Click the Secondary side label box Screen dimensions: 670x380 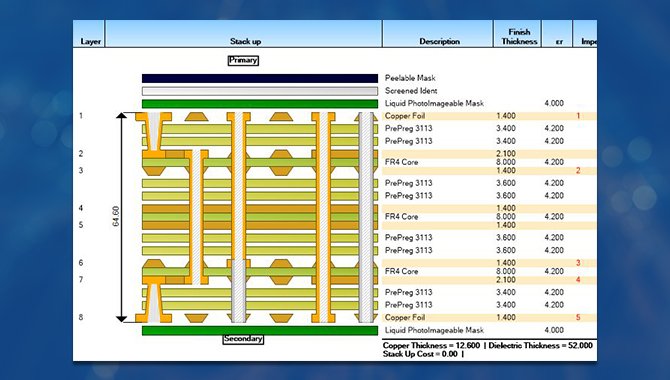(243, 339)
